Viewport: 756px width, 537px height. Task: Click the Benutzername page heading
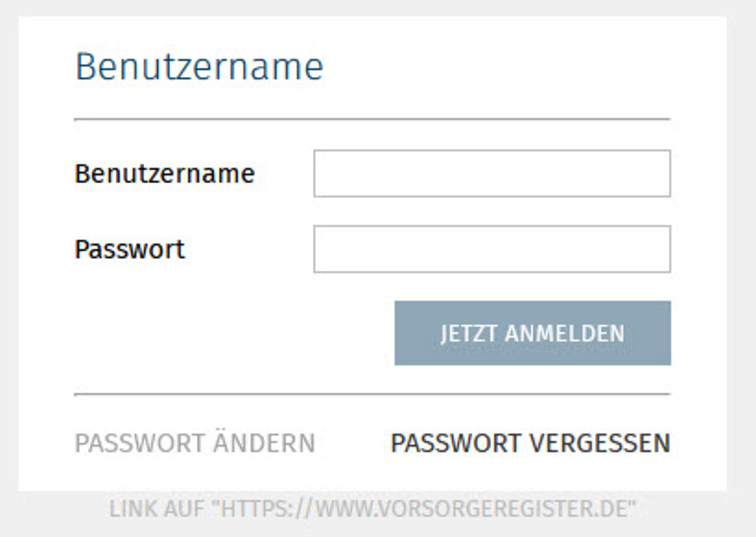click(x=199, y=65)
